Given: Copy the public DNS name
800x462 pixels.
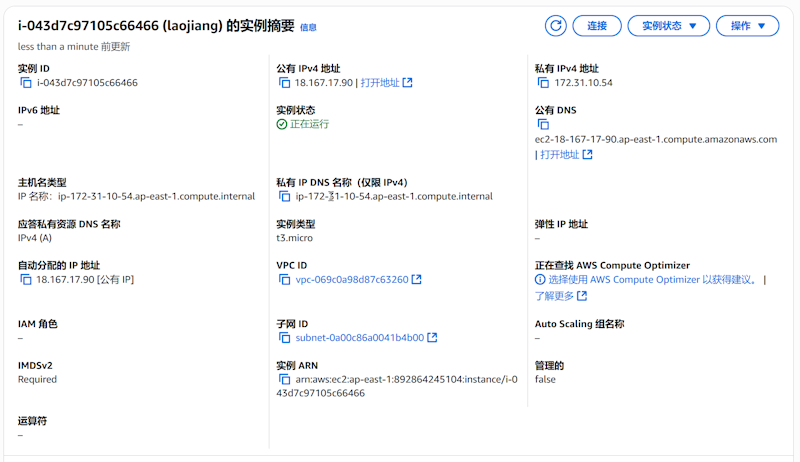Looking at the screenshot, I should [x=543, y=125].
